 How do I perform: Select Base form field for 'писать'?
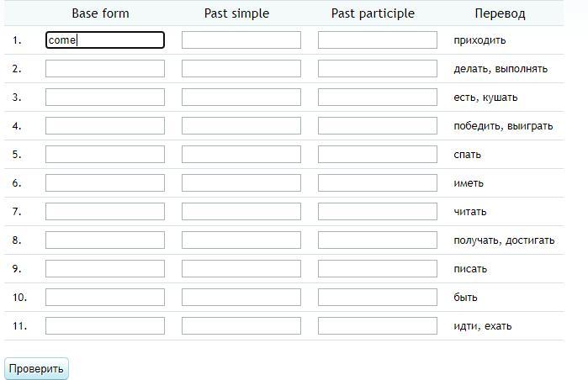(105, 269)
